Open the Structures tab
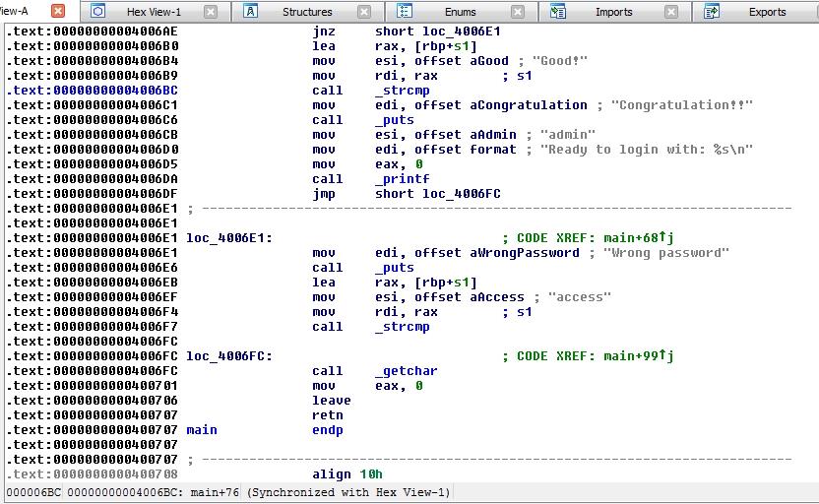The height and width of the screenshot is (504, 819). 307,12
